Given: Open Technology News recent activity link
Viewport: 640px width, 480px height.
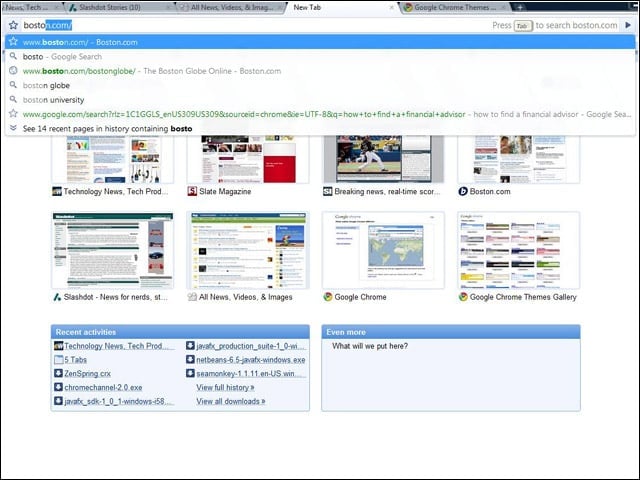Looking at the screenshot, I should click(x=119, y=346).
